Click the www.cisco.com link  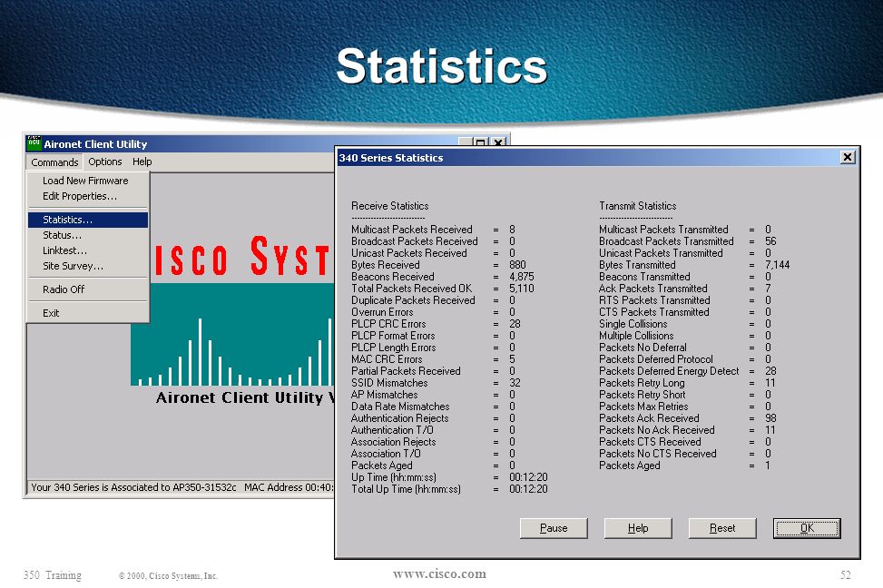439,573
